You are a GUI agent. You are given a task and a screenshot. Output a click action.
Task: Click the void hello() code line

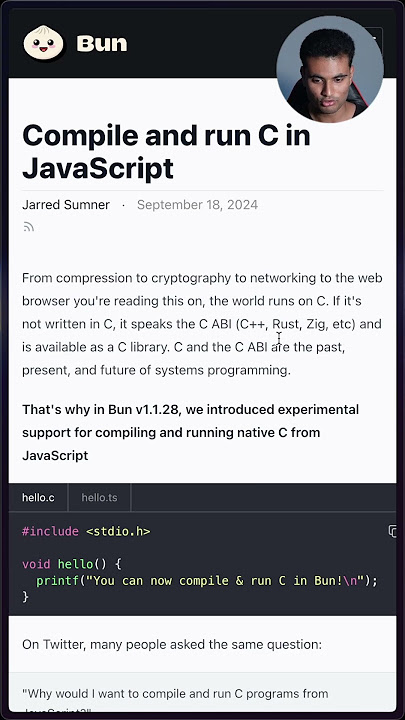[x=72, y=564]
